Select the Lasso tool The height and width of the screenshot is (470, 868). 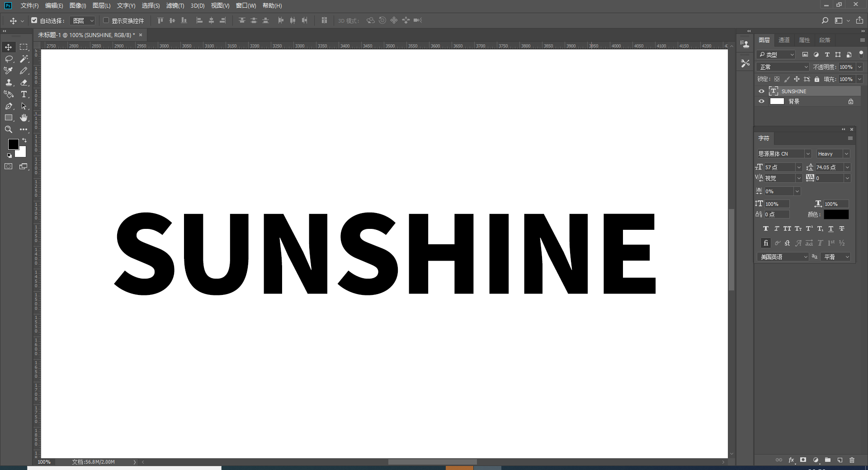[9, 59]
